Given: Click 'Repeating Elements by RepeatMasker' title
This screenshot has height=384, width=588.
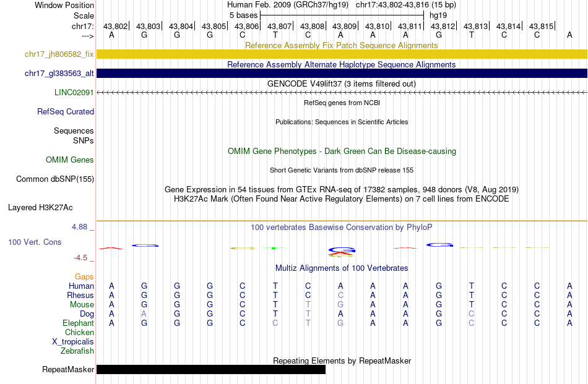Looking at the screenshot, I should [x=342, y=361].
